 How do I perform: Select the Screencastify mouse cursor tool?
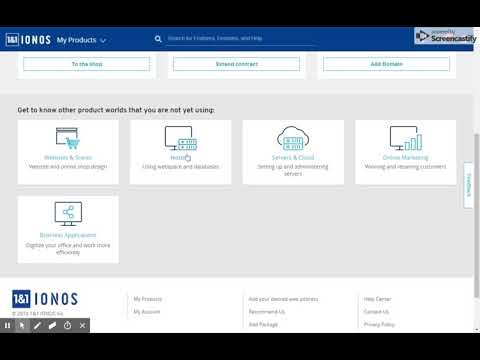tap(22, 325)
